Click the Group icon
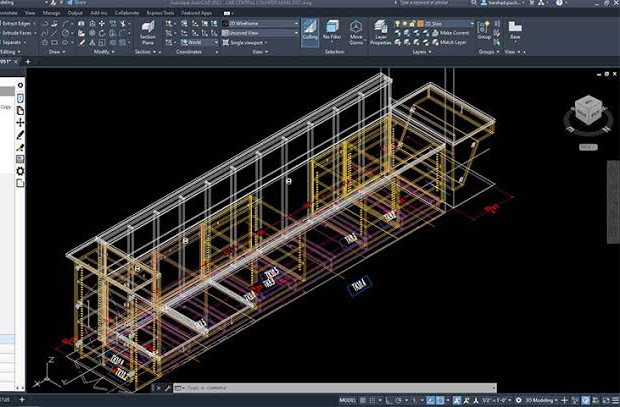This screenshot has width=620, height=407. pos(484,30)
